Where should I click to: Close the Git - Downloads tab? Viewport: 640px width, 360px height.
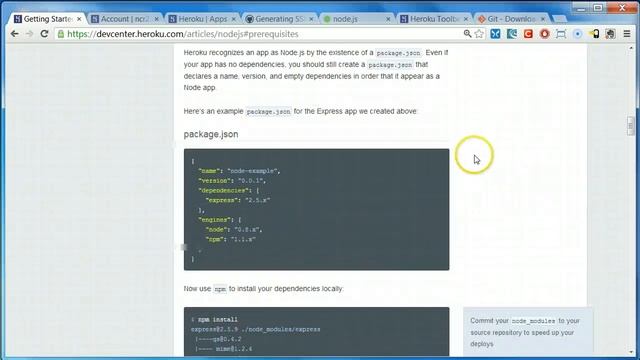(x=543, y=19)
